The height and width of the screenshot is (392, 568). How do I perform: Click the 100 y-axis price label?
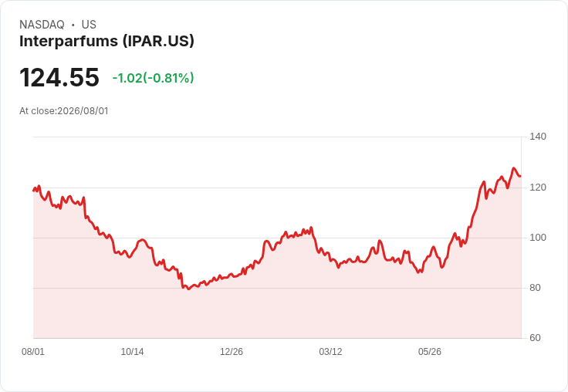538,238
